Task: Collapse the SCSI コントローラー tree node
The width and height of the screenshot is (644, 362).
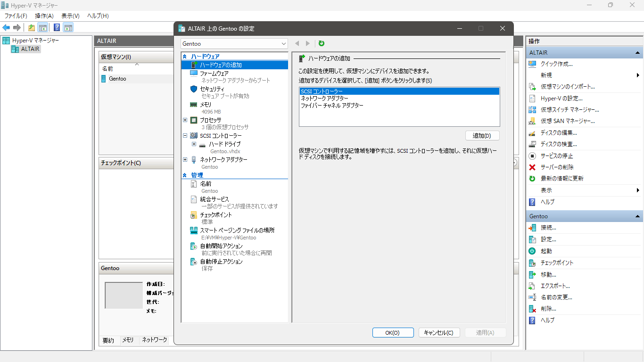Action: coord(185,136)
